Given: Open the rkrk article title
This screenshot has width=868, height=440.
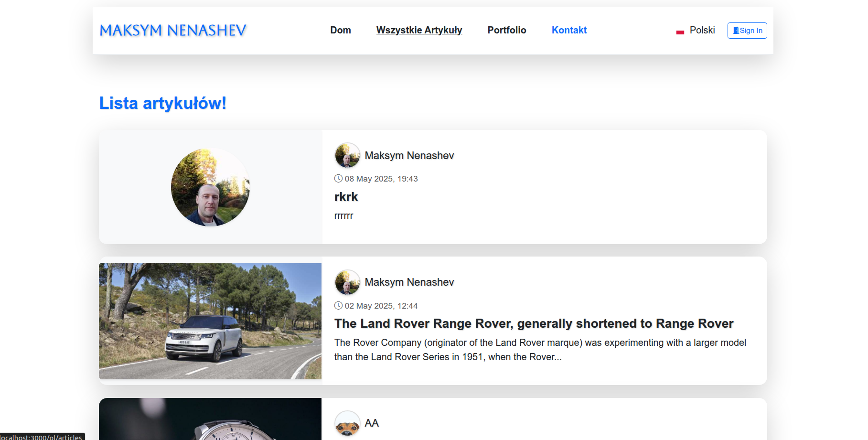Looking at the screenshot, I should pos(346,197).
